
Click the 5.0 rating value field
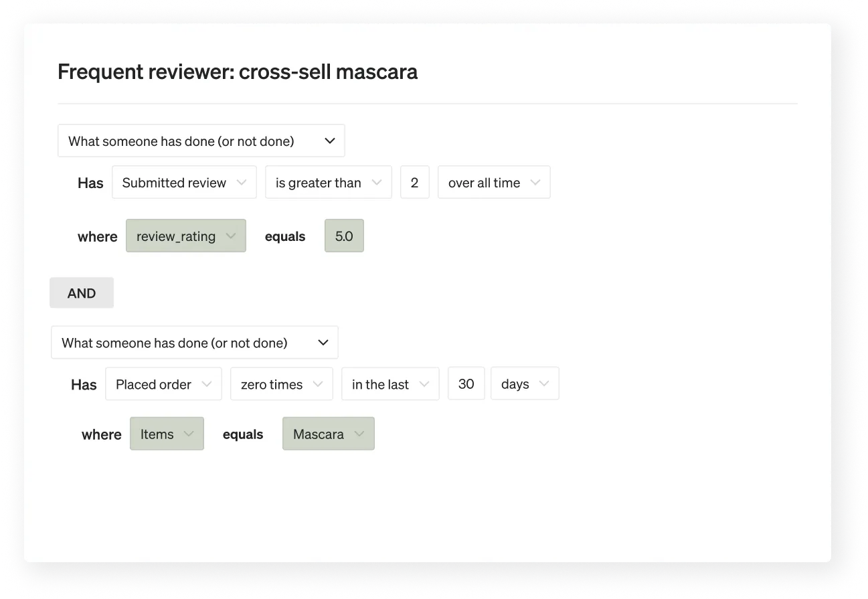click(344, 236)
